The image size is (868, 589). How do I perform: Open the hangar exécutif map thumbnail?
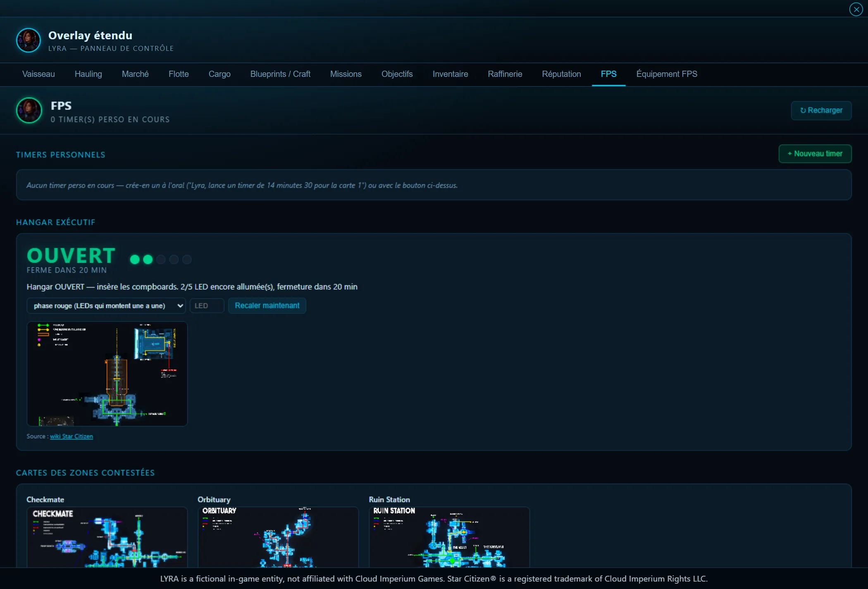107,374
